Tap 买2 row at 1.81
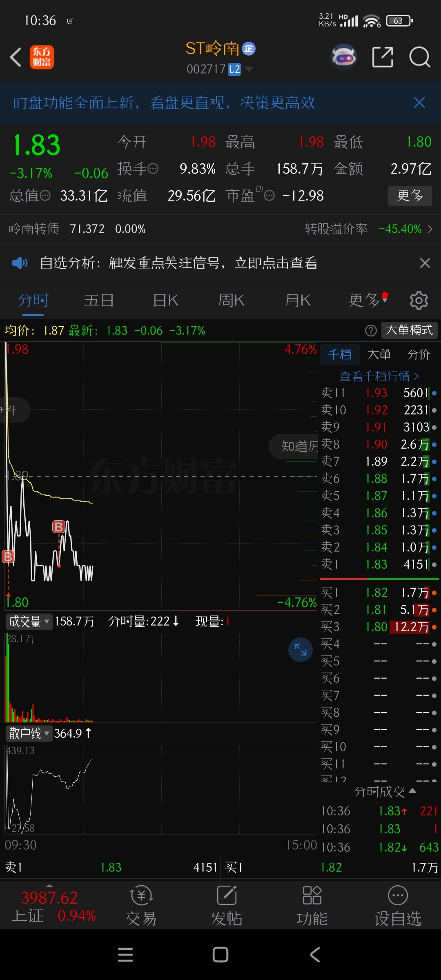Screen dimensions: 441x980 [x=379, y=610]
